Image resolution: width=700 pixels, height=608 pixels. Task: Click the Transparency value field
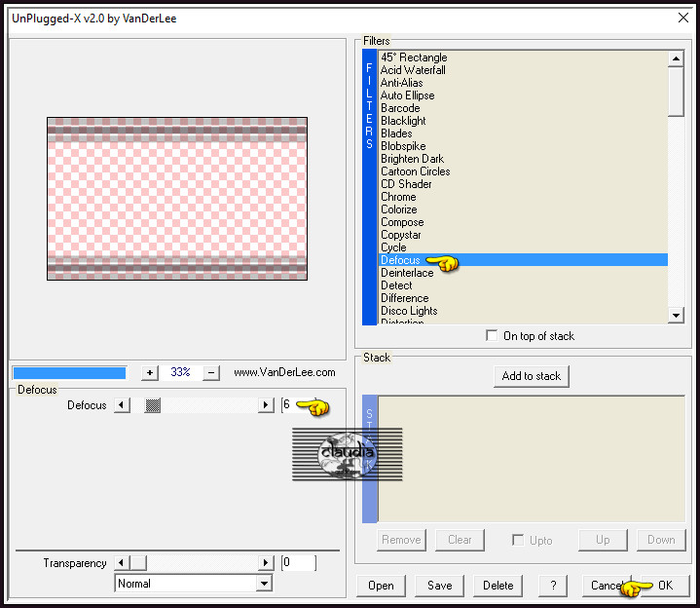[x=299, y=562]
